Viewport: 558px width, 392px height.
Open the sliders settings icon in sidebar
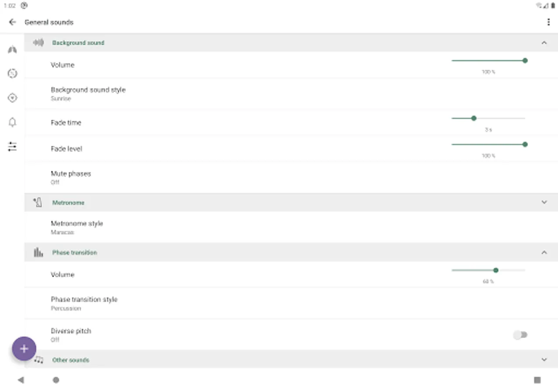[12, 147]
